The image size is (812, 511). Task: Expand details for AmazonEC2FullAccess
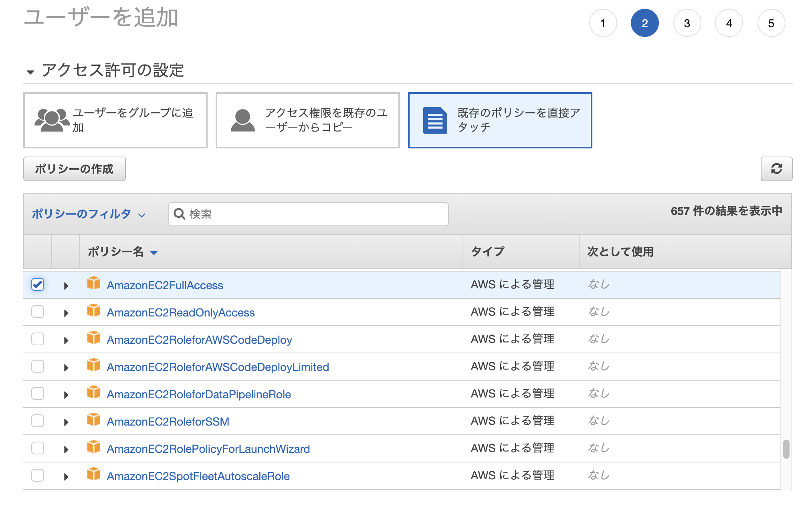click(x=66, y=285)
